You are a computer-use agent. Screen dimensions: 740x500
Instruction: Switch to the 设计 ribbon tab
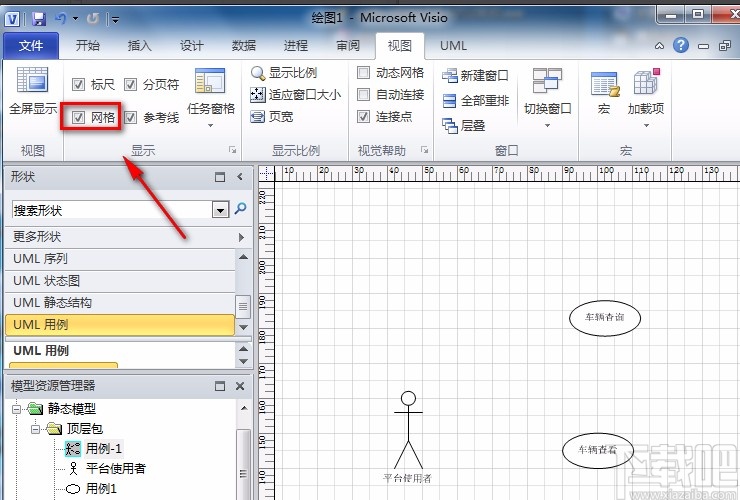click(x=192, y=46)
